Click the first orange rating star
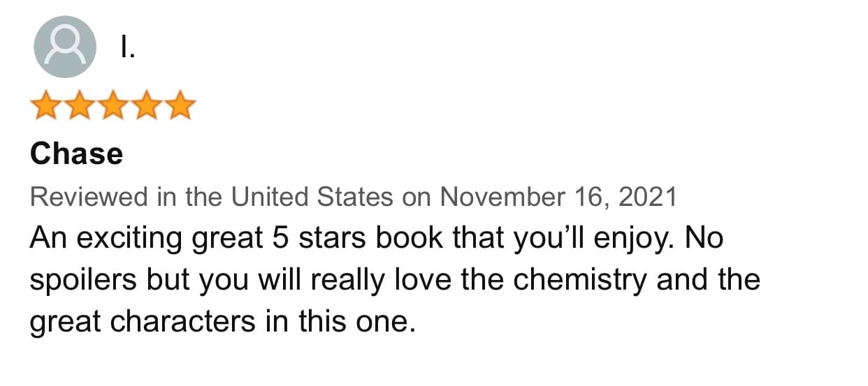Image resolution: width=868 pixels, height=386 pixels. coord(45,105)
